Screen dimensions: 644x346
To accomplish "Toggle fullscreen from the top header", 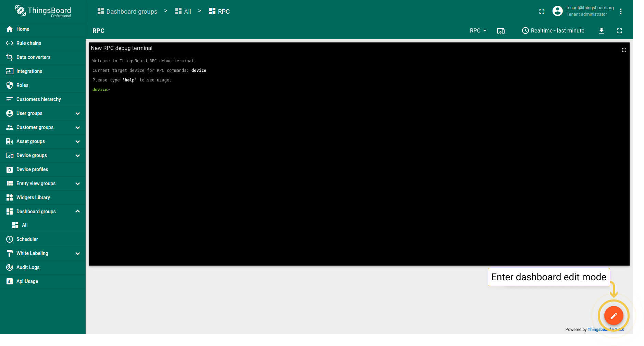I will [542, 11].
